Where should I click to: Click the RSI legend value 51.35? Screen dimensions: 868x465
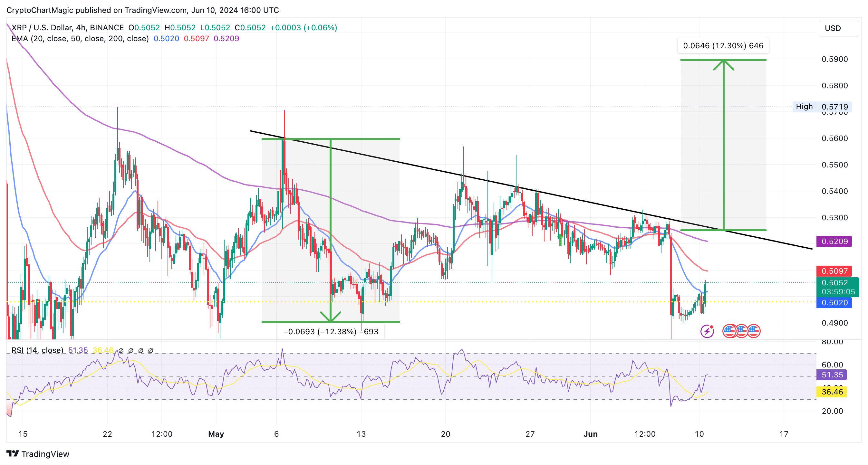(78, 350)
